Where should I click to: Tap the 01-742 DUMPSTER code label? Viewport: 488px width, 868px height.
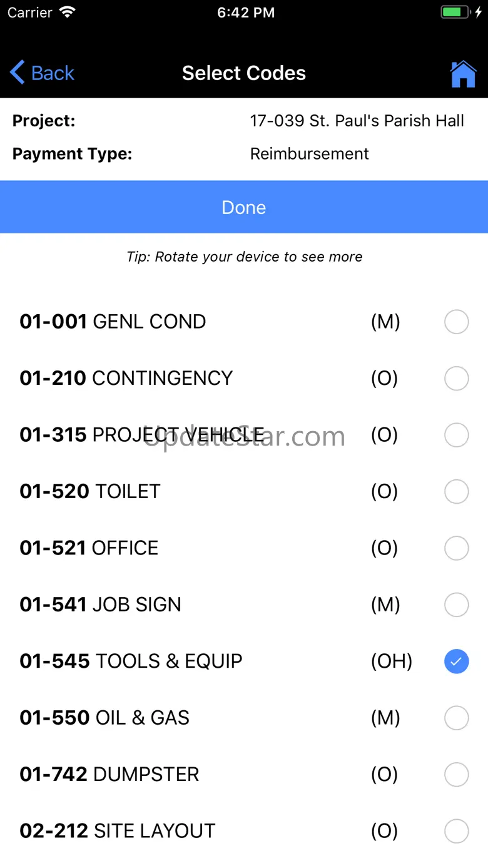pos(109,775)
